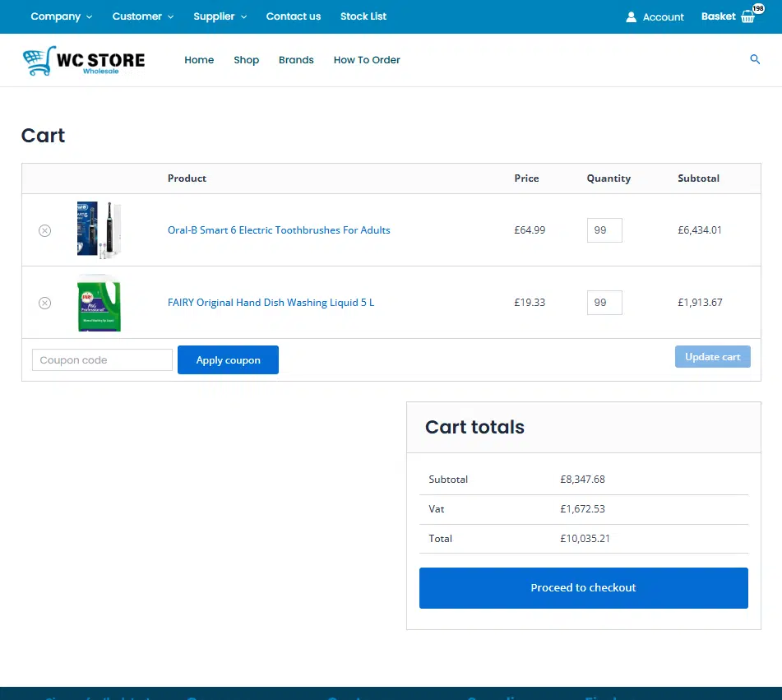Remove Oral-B toothbrush from cart

click(x=45, y=230)
